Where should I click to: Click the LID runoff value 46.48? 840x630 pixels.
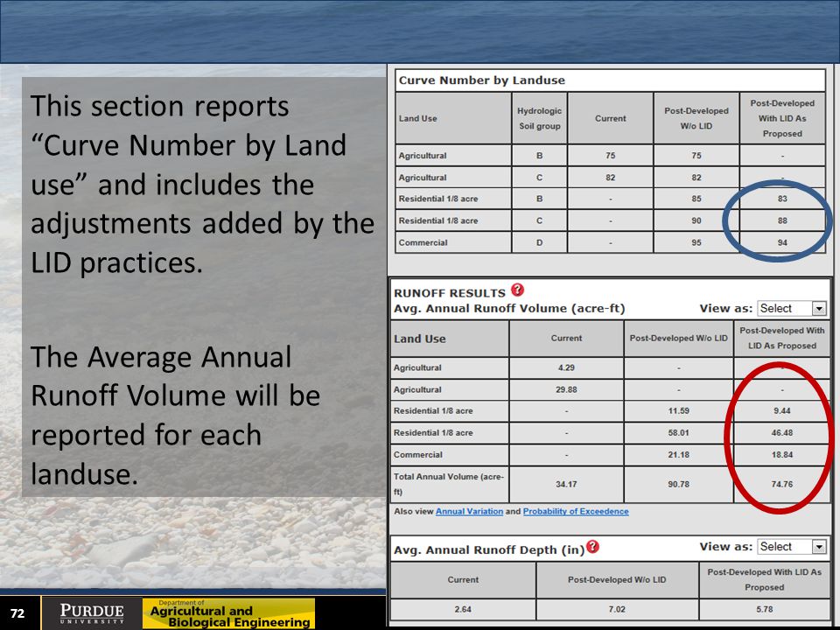tap(782, 433)
